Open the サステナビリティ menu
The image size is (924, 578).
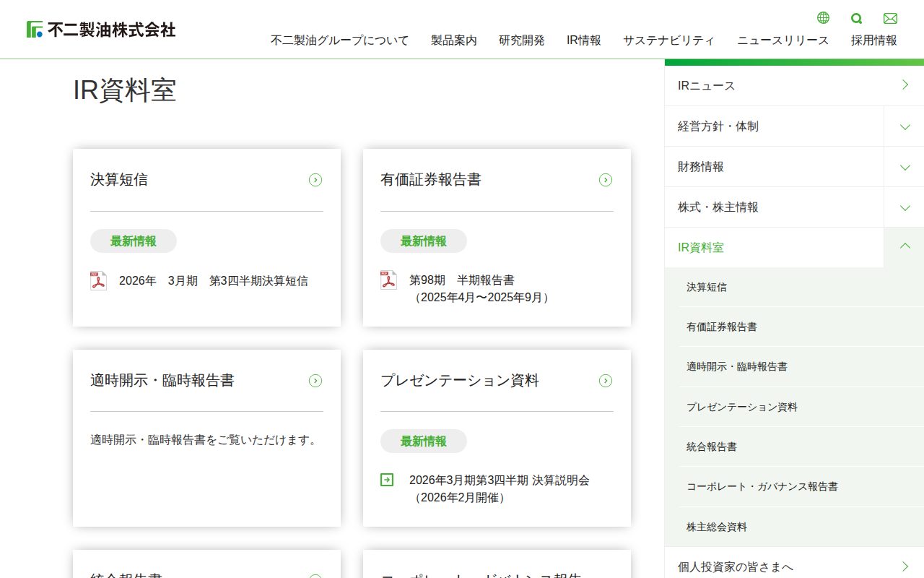click(669, 40)
